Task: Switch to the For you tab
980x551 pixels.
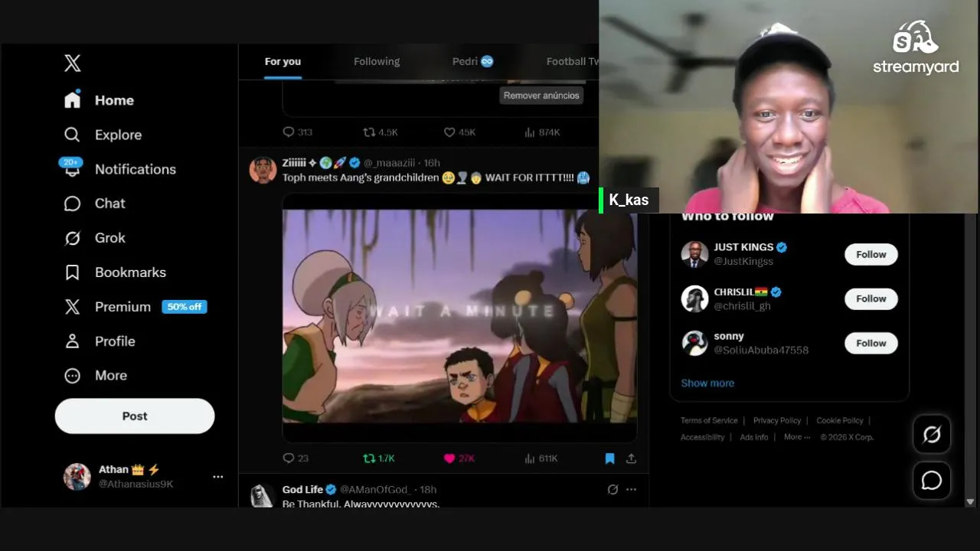Action: tap(283, 61)
